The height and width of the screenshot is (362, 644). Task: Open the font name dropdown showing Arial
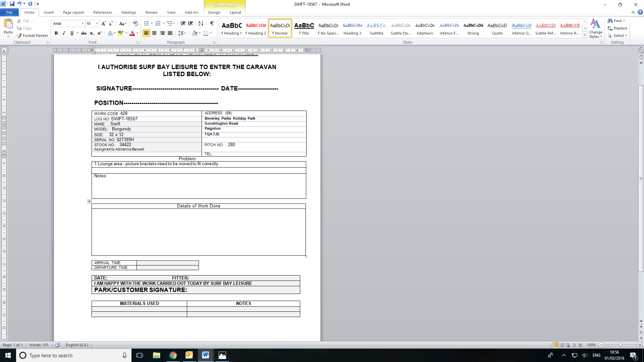click(83, 23)
